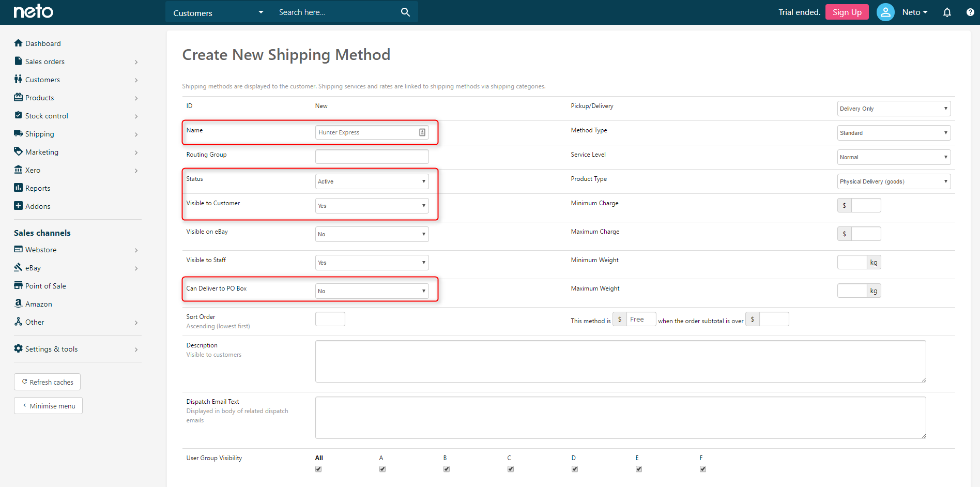Click the Settings & tools gear icon
The width and height of the screenshot is (980, 487).
(19, 348)
